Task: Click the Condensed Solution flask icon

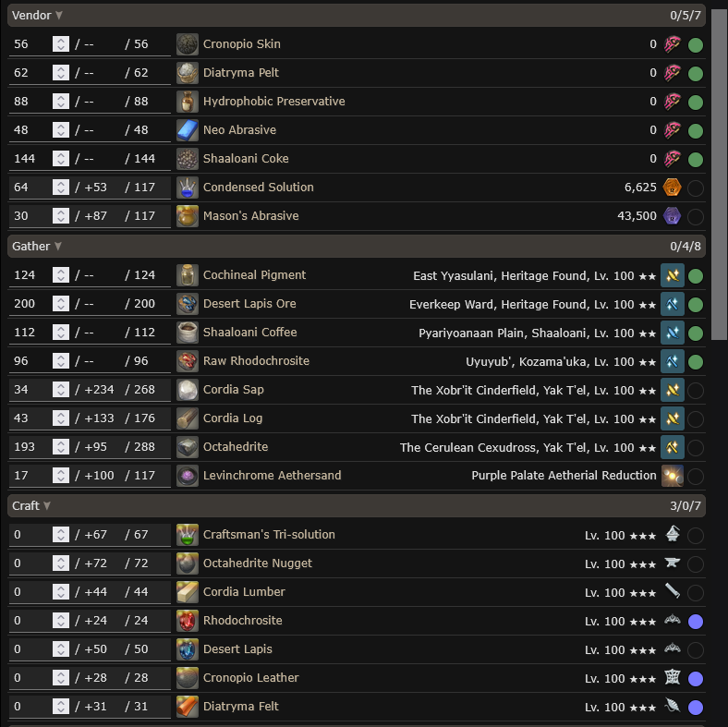Action: pyautogui.click(x=188, y=188)
